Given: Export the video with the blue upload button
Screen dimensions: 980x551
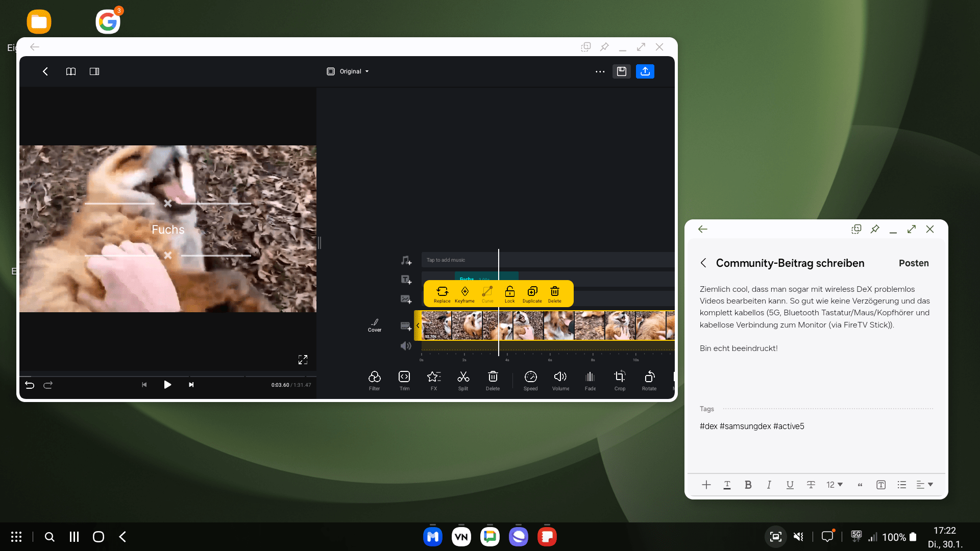Looking at the screenshot, I should [645, 71].
